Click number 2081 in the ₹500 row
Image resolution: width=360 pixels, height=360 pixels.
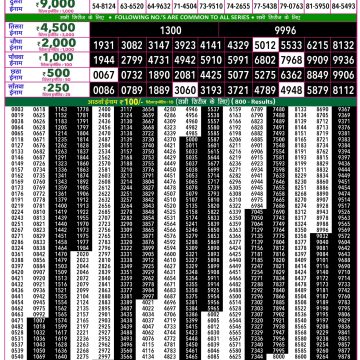(x=185, y=75)
